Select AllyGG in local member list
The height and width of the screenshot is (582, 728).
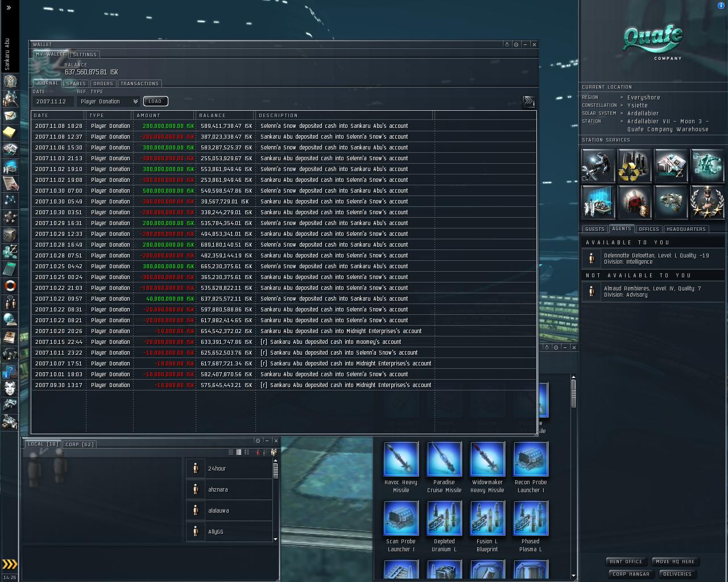pos(229,531)
